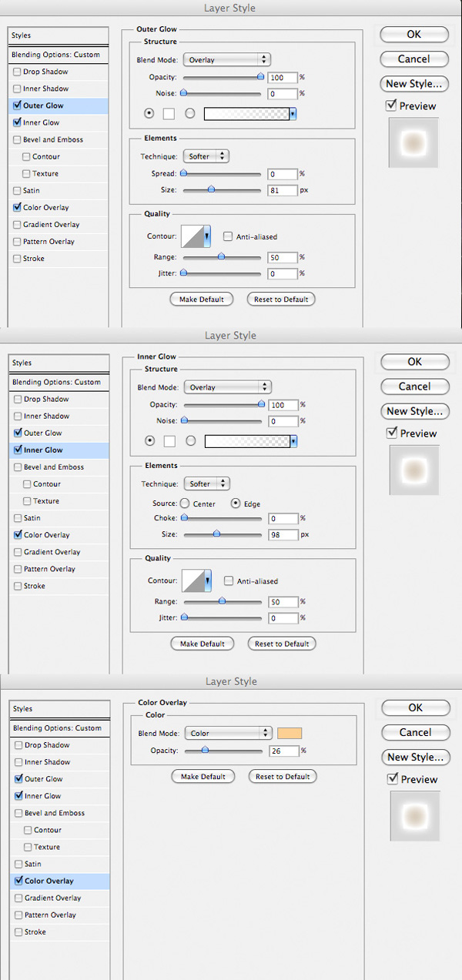Open the Color Overlay Blend Mode dropdown set to Color
The height and width of the screenshot is (980, 462).
pyautogui.click(x=228, y=733)
